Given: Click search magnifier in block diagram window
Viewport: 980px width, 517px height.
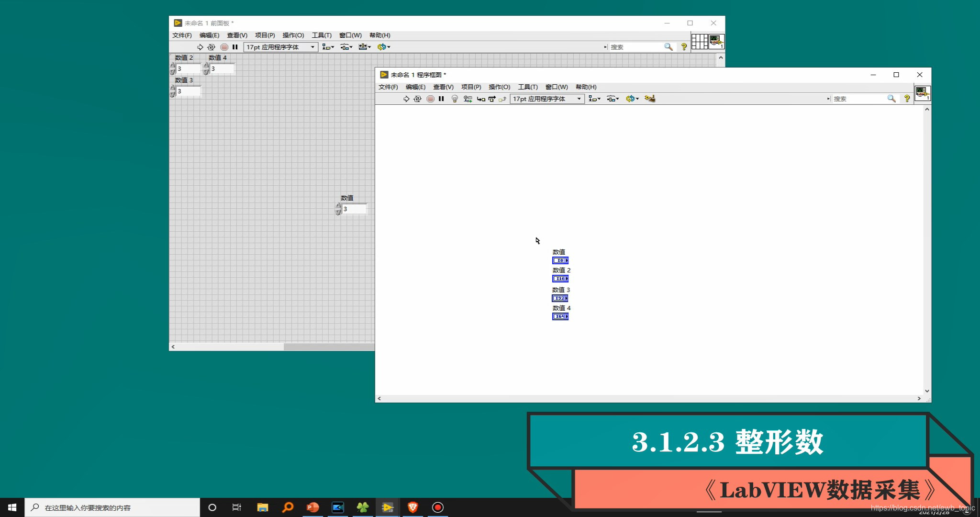Looking at the screenshot, I should (891, 99).
